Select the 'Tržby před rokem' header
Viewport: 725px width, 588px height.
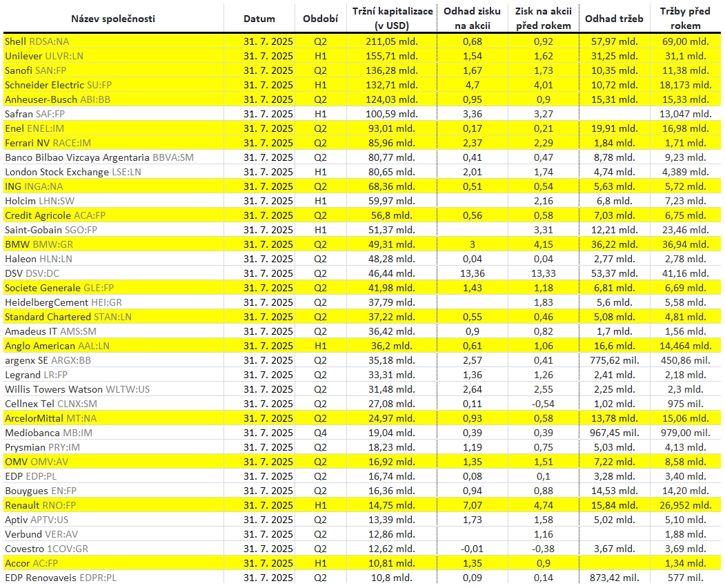click(x=685, y=19)
